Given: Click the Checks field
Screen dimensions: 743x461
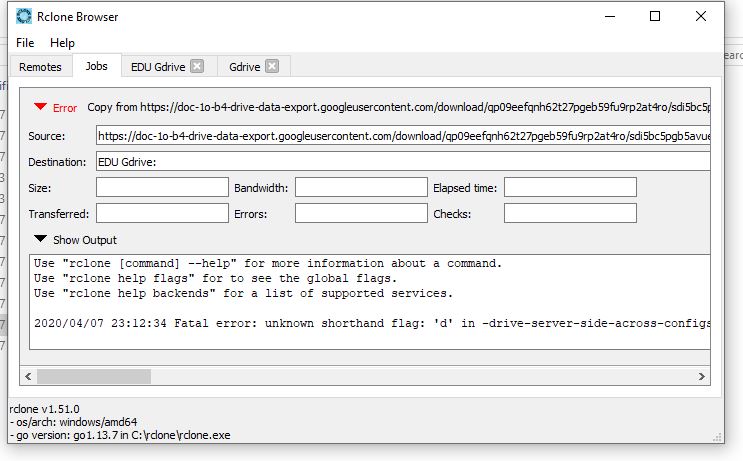Looking at the screenshot, I should 570,214.
